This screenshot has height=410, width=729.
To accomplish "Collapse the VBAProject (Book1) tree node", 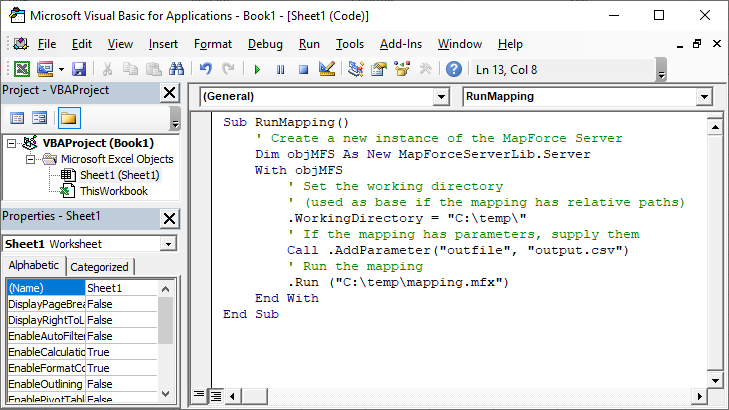I will (11, 143).
